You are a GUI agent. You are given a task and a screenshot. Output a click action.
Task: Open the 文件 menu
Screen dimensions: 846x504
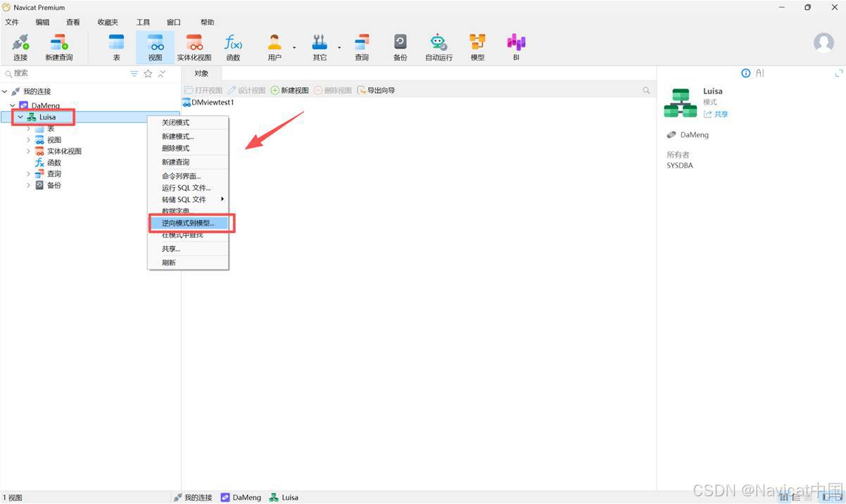tap(12, 23)
